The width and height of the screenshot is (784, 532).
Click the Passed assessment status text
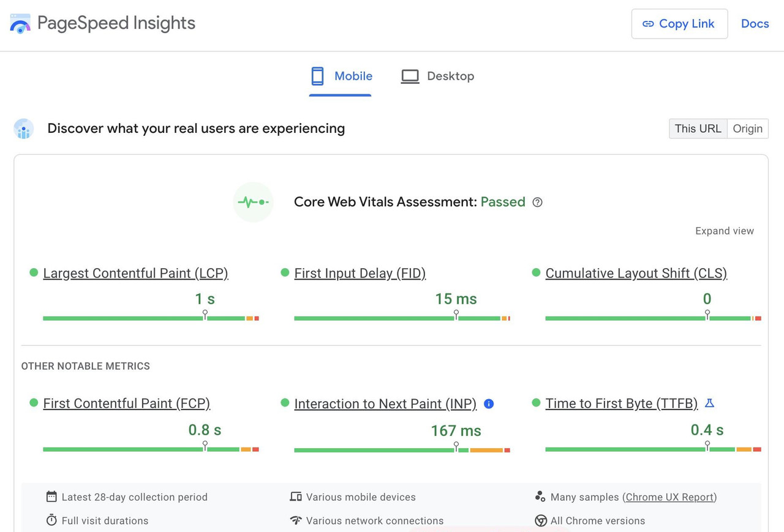[x=503, y=202]
